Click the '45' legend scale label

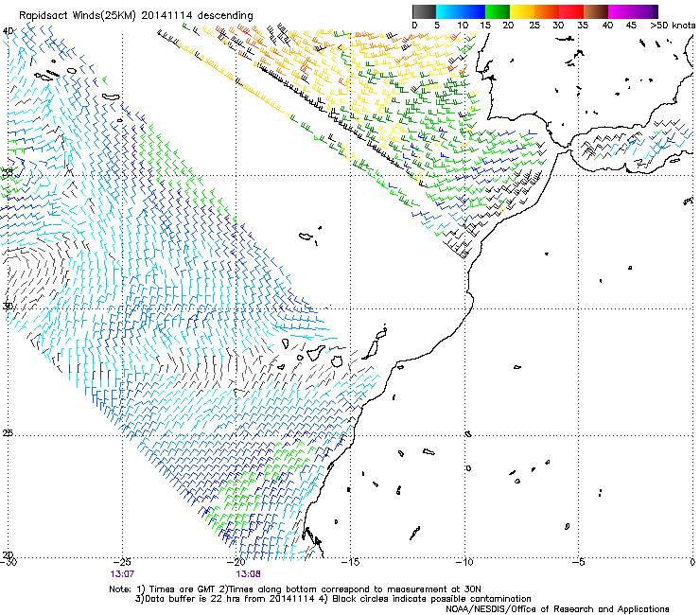click(x=631, y=26)
